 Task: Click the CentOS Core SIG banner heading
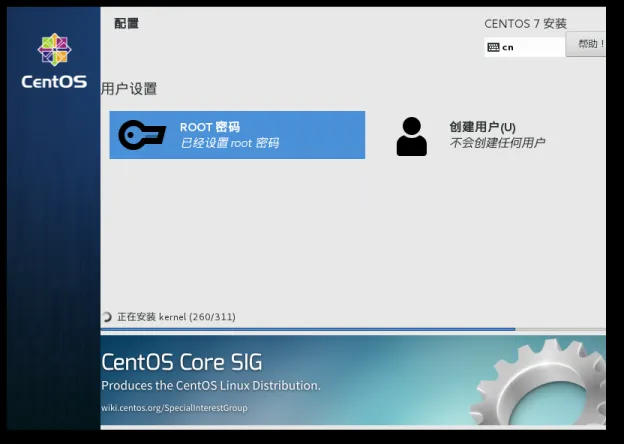tap(182, 362)
